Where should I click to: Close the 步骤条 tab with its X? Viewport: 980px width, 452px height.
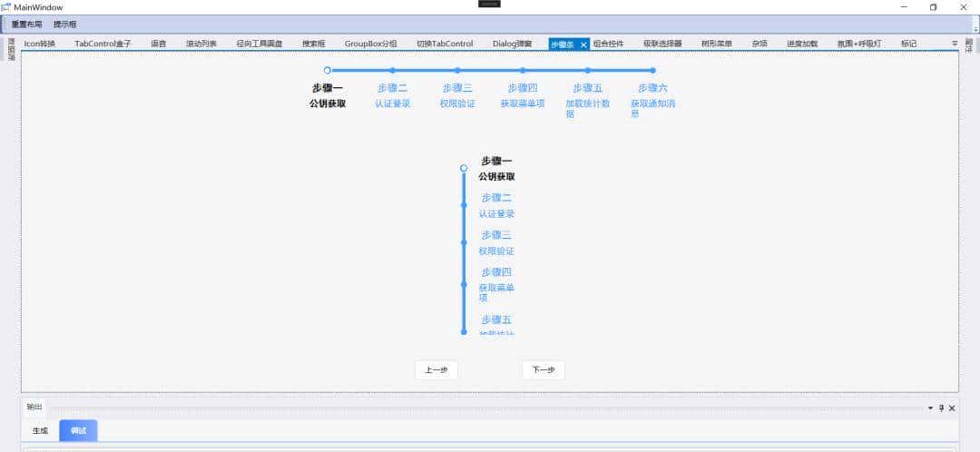(x=583, y=44)
